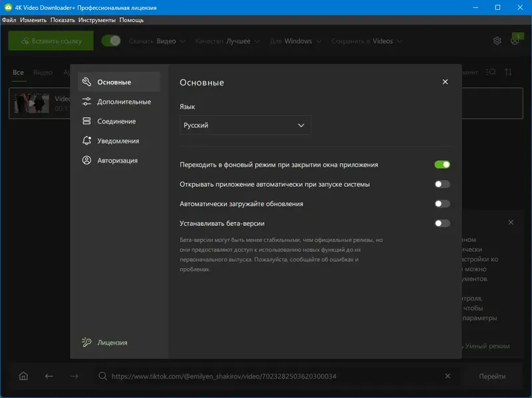
Task: Open the Сохранить в Videos dropdown
Action: (364, 41)
